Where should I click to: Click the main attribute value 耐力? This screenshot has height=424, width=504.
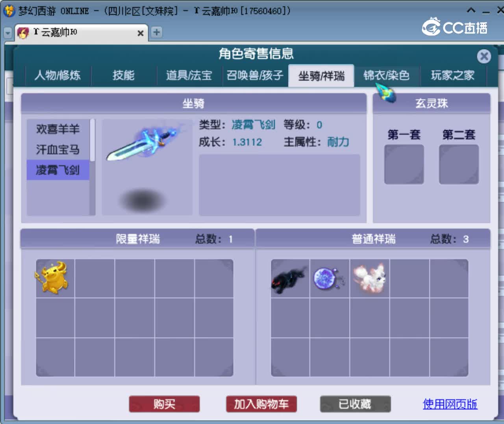[338, 142]
